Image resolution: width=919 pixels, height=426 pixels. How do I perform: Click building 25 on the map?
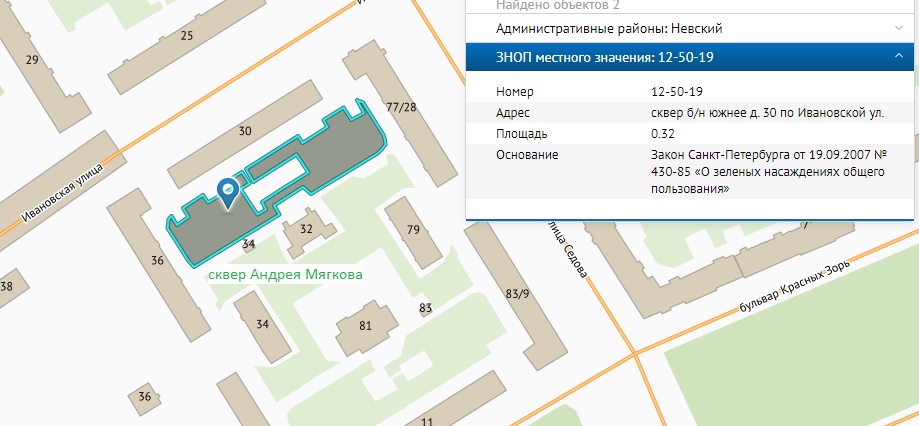[x=186, y=36]
